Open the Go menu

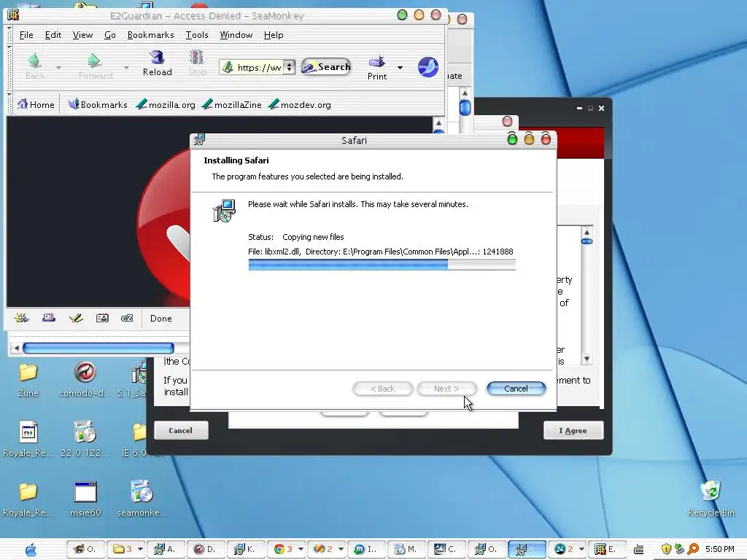pyautogui.click(x=110, y=35)
